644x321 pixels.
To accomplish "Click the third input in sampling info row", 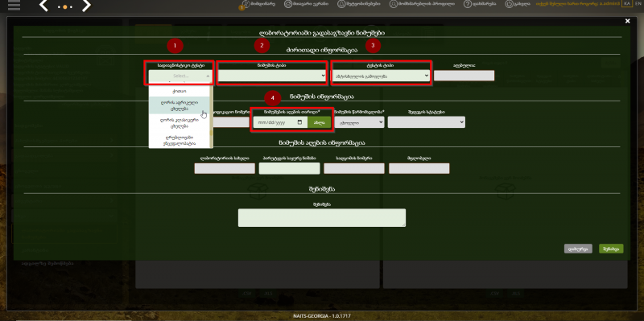I will point(354,169).
